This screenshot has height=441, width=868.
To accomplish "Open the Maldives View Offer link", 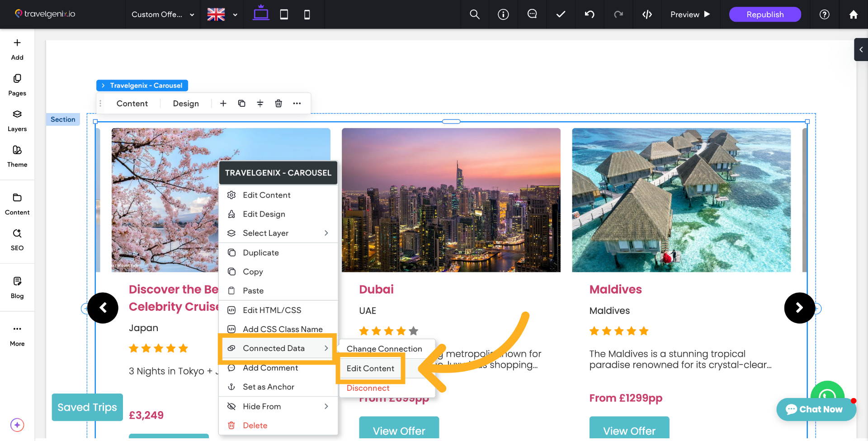I will click(x=629, y=431).
